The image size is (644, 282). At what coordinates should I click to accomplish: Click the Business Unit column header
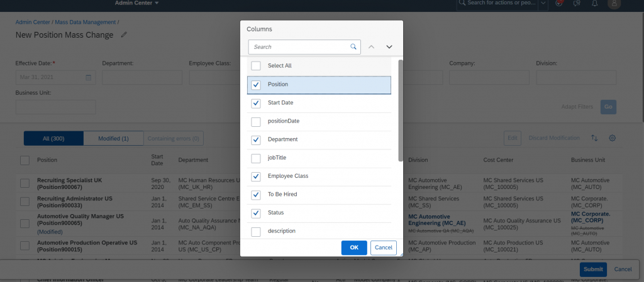[x=588, y=160]
